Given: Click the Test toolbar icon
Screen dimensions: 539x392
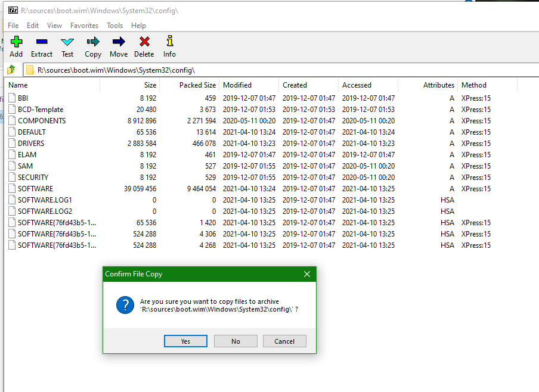Looking at the screenshot, I should click(x=67, y=42).
